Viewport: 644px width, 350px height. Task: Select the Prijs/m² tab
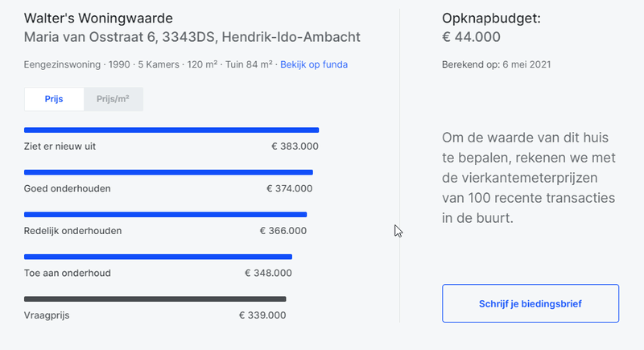tap(114, 100)
